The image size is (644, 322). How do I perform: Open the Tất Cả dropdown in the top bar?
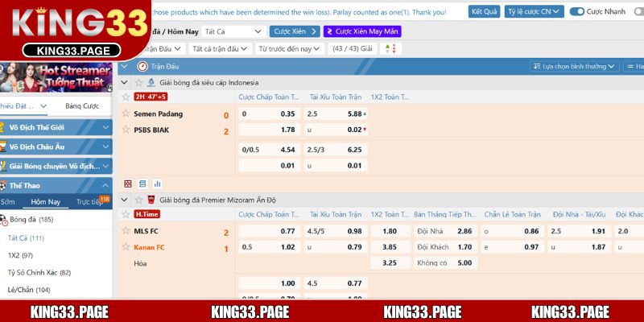tap(233, 31)
